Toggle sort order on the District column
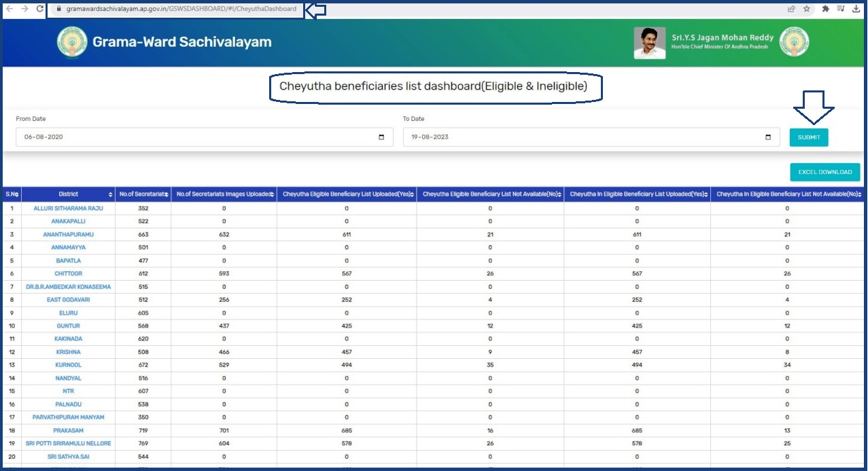 point(111,195)
